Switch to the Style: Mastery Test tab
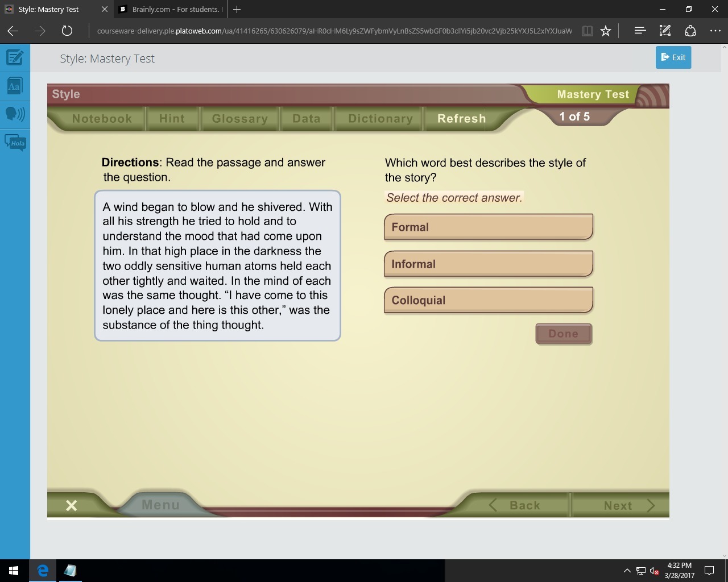 [49, 9]
